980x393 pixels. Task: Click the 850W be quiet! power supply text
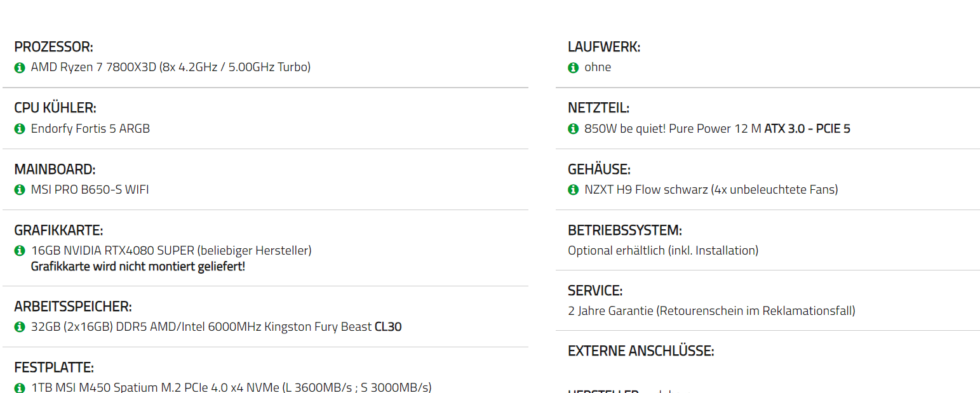pos(717,128)
